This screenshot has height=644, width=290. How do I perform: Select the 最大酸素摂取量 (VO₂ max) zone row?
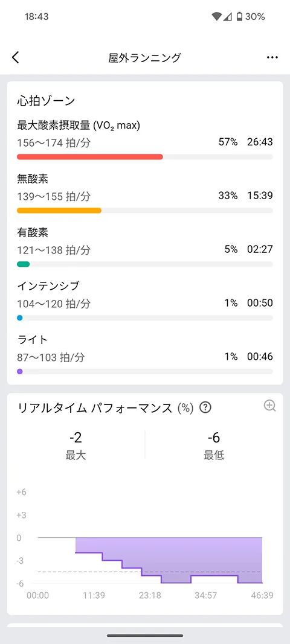pyautogui.click(x=145, y=139)
